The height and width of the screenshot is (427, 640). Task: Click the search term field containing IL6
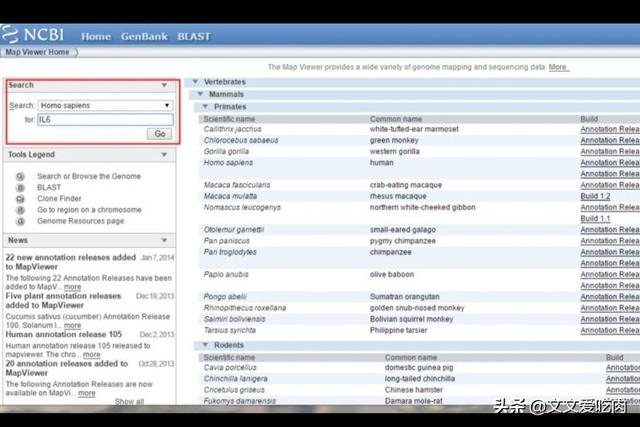coord(104,119)
